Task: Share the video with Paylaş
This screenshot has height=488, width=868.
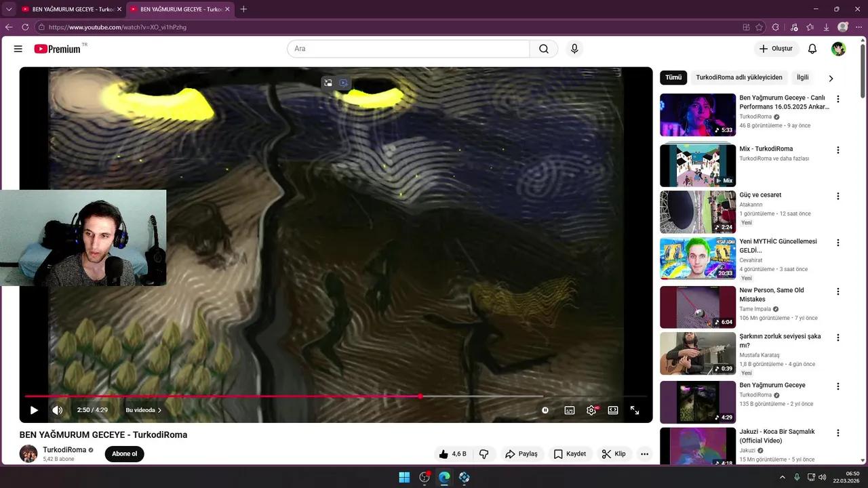Action: pyautogui.click(x=521, y=454)
